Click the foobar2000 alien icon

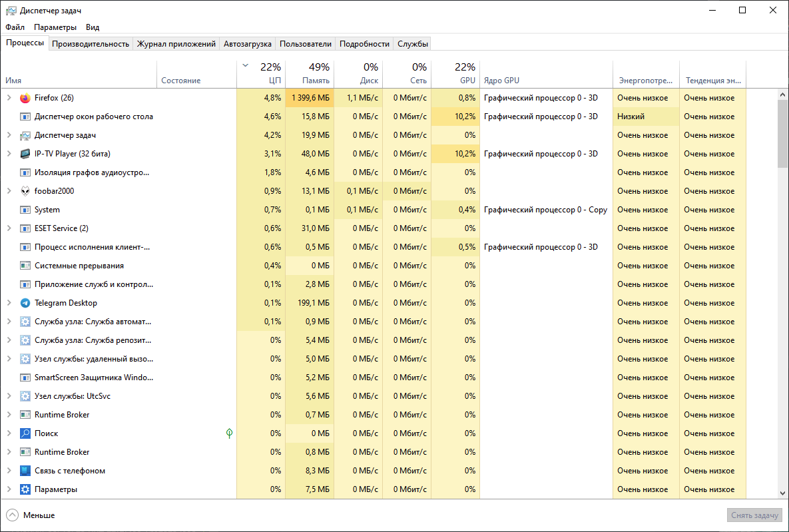(x=25, y=191)
